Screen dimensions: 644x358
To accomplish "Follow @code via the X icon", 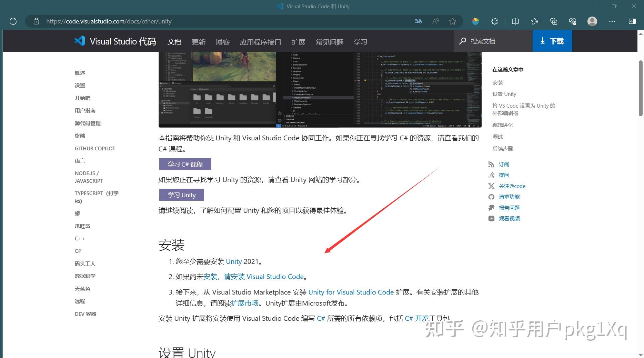I will coord(491,186).
